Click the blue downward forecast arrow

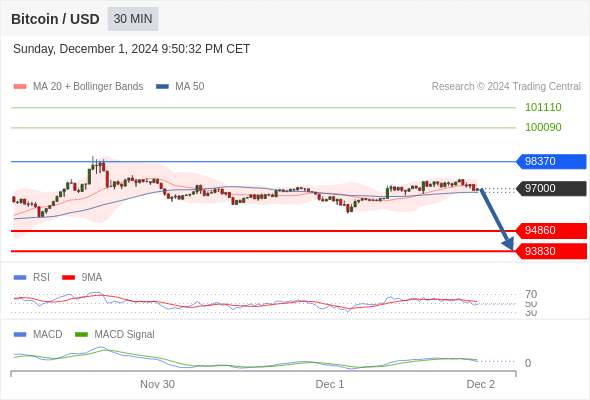497,220
